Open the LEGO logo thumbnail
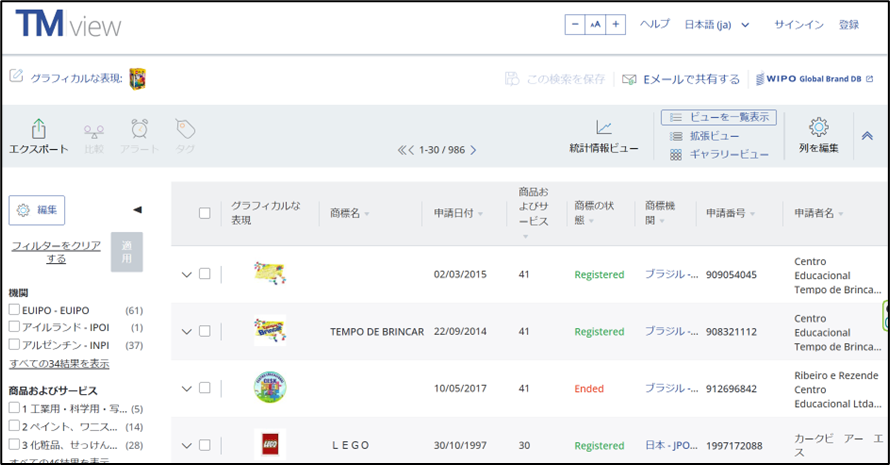 pos(270,444)
